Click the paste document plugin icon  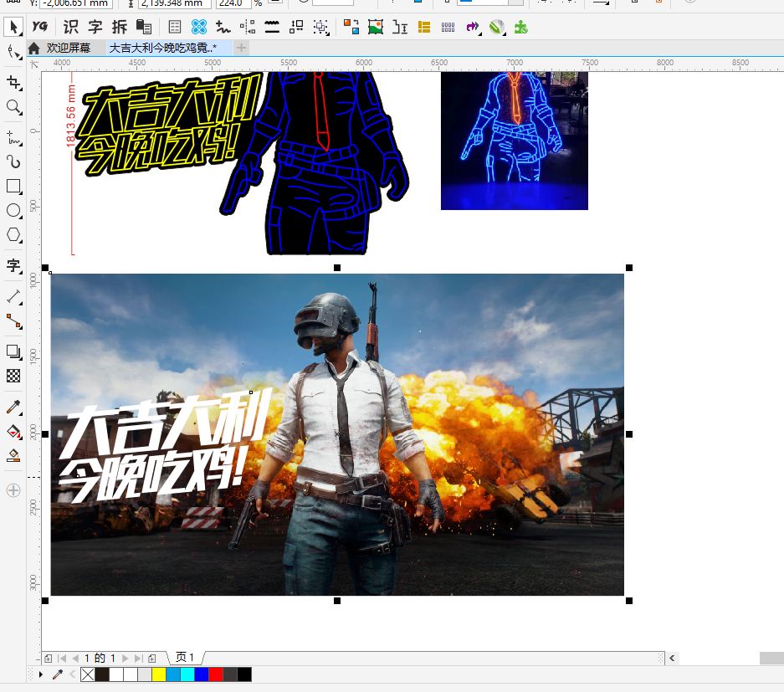tap(144, 27)
